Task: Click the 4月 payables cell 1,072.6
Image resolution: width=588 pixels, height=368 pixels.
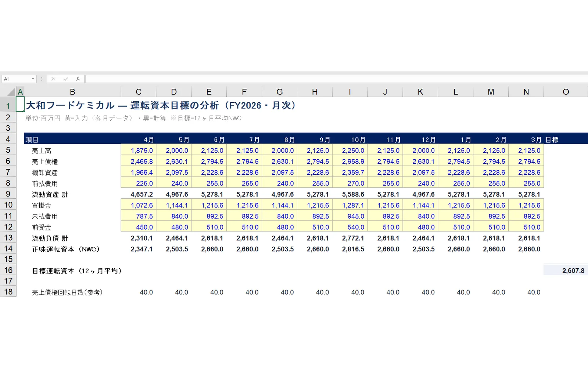Action: pos(139,205)
